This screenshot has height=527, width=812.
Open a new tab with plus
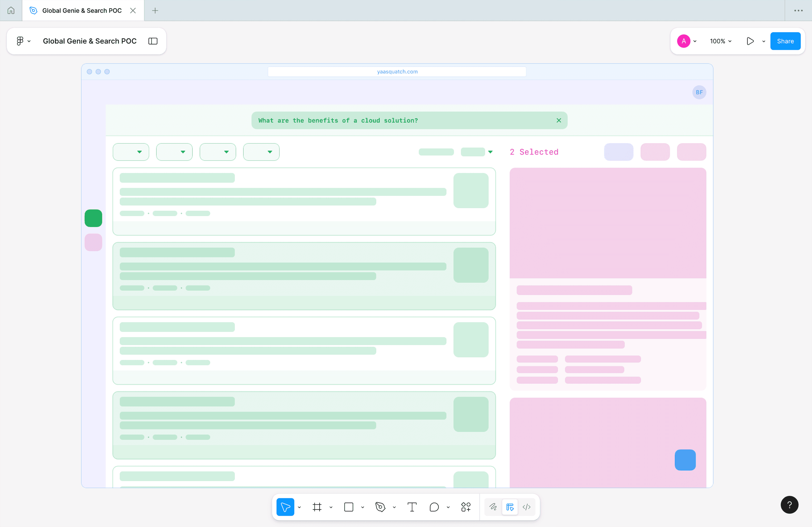[155, 10]
